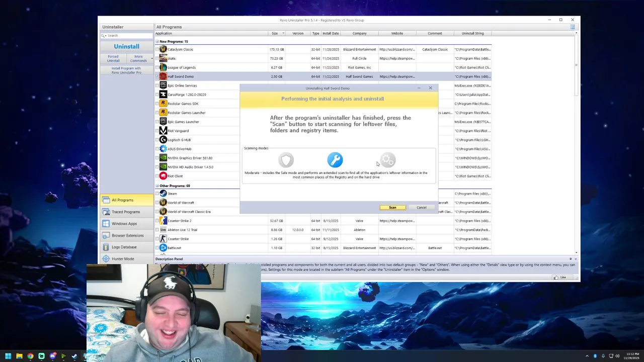Screen dimensions: 644x362
Task: Collapse the Other Programs group
Action: (x=157, y=186)
